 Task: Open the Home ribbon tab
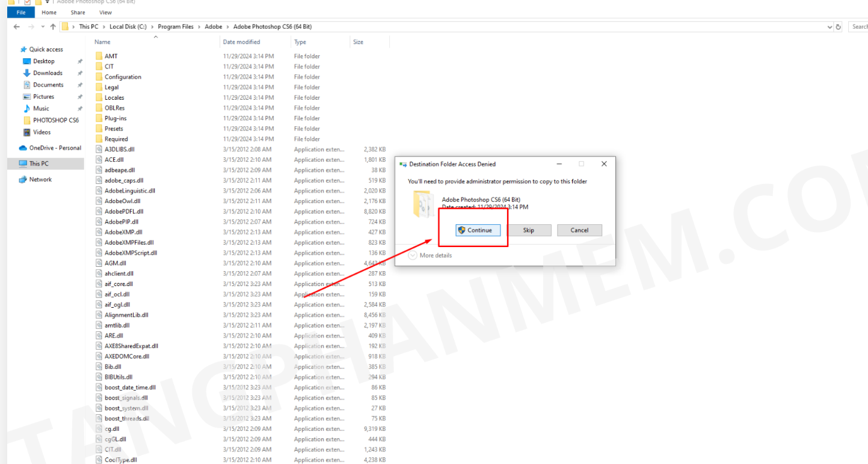click(x=49, y=12)
